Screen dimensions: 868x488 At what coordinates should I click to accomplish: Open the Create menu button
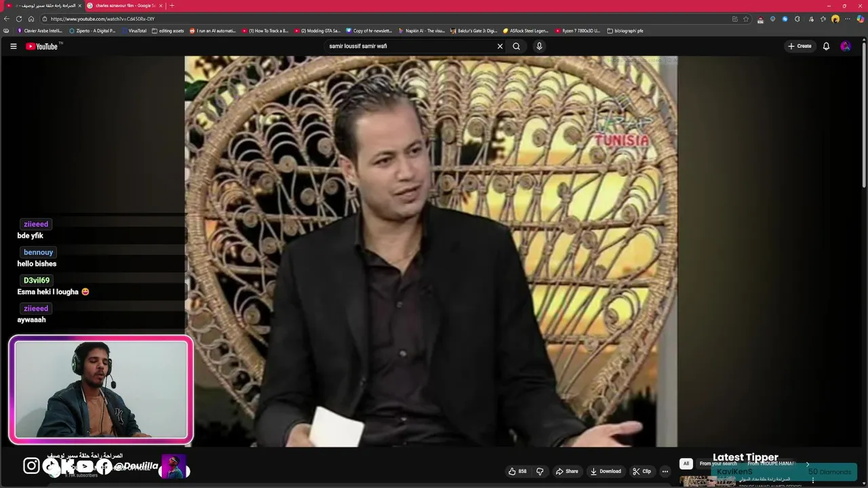click(x=800, y=46)
